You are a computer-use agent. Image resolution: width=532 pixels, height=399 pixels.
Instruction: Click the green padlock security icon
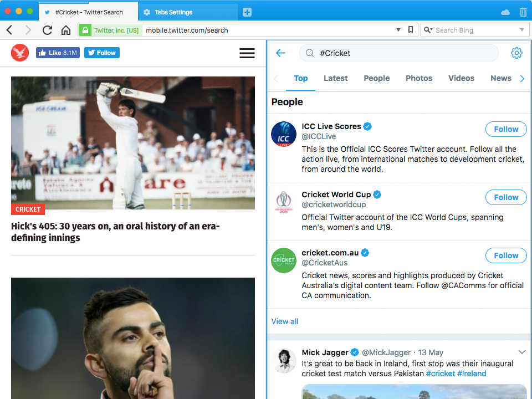click(85, 30)
